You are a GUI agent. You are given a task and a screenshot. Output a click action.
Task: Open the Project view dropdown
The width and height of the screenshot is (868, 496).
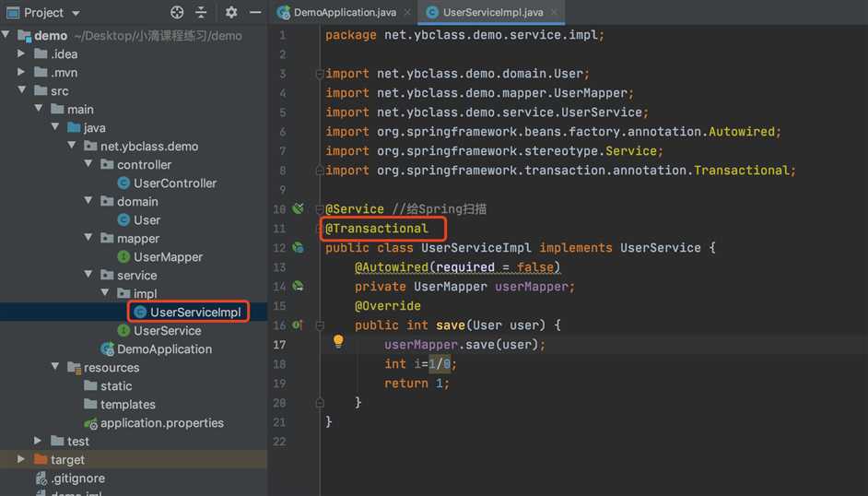tap(76, 13)
